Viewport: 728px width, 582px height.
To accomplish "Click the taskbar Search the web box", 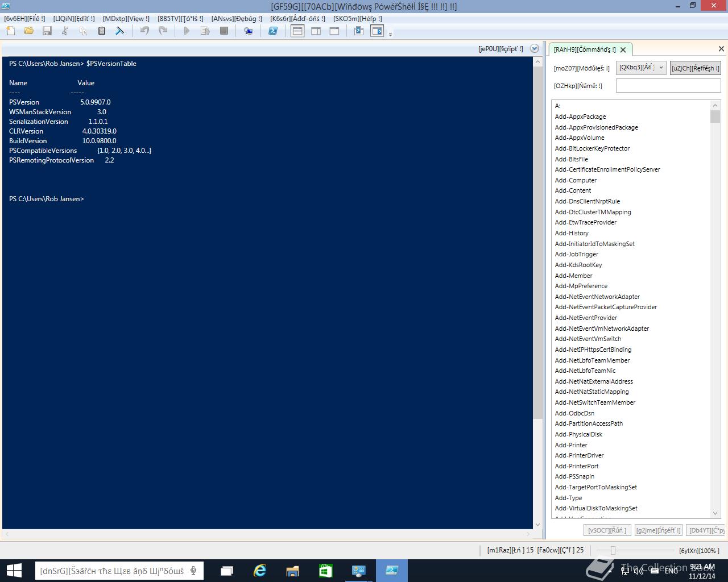I will pos(119,571).
